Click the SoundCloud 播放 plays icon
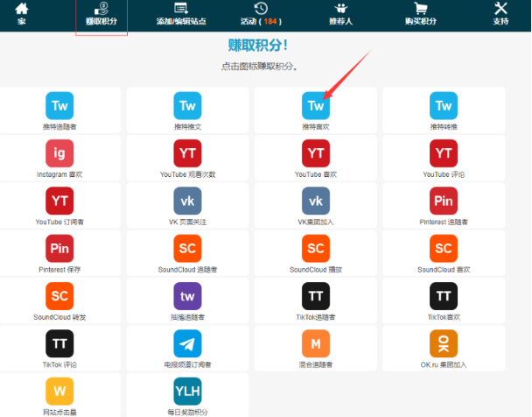This screenshot has height=417, width=532. click(x=316, y=249)
